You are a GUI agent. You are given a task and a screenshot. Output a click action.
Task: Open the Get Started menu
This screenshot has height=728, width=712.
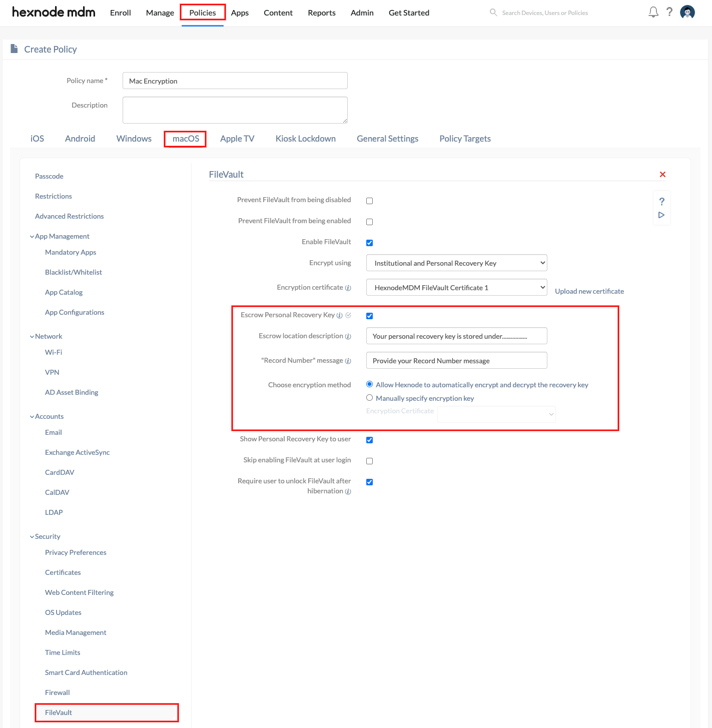click(409, 13)
